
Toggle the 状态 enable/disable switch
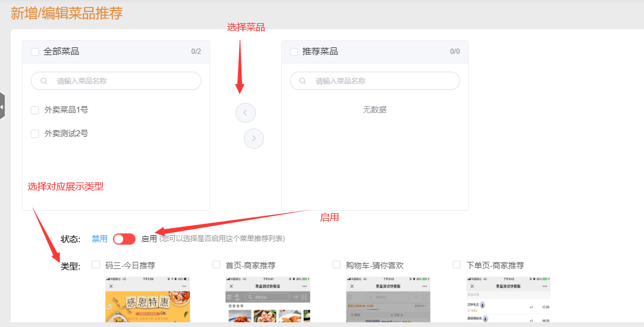click(x=124, y=239)
